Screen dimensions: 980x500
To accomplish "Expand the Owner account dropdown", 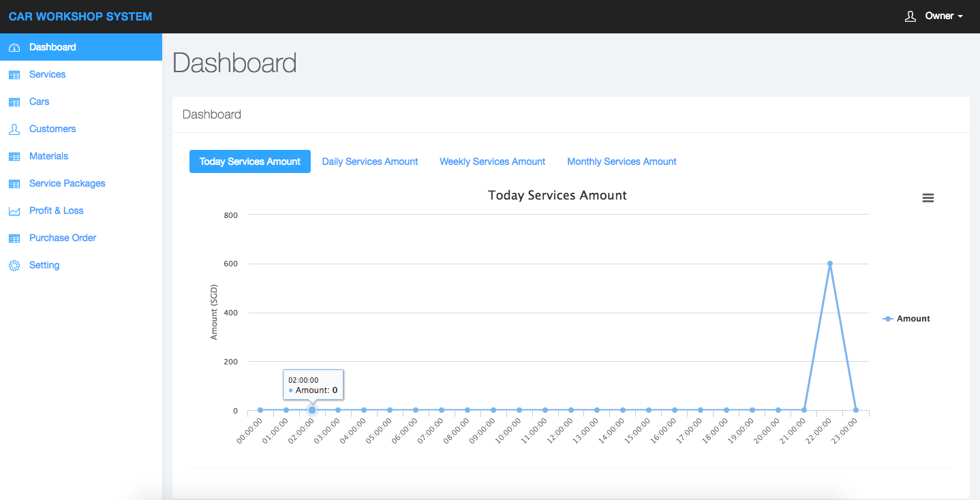I will pos(944,16).
